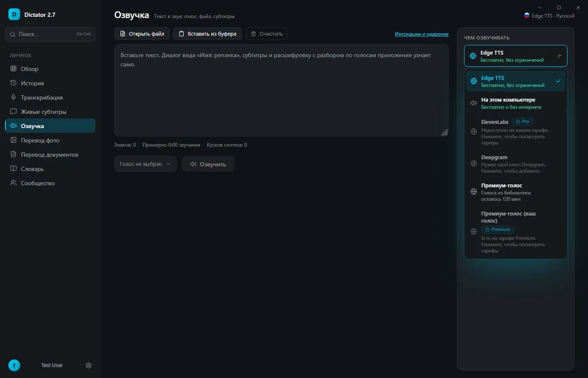Image resolution: width=588 pixels, height=378 pixels.
Task: Go to История in the sidebar
Action: 50,83
